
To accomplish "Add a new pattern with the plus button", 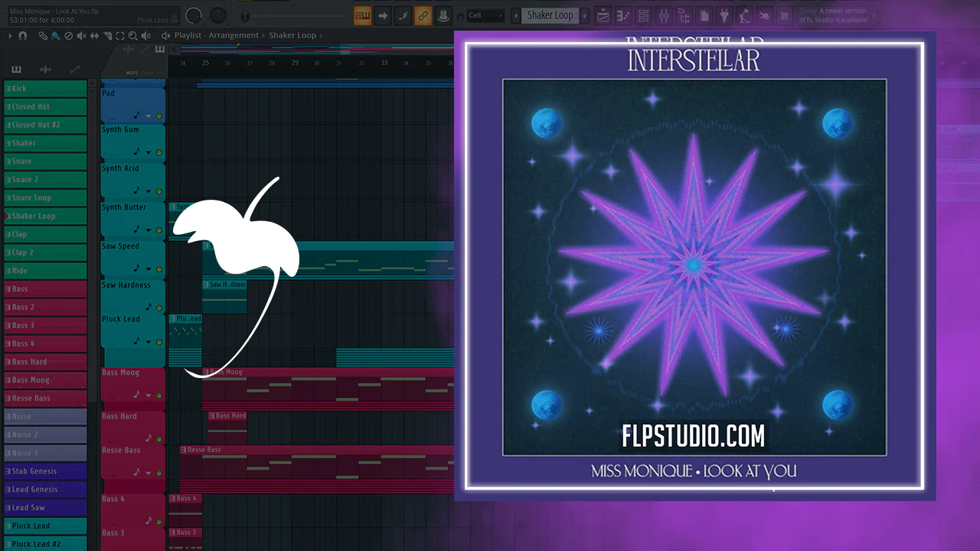I will [x=585, y=15].
